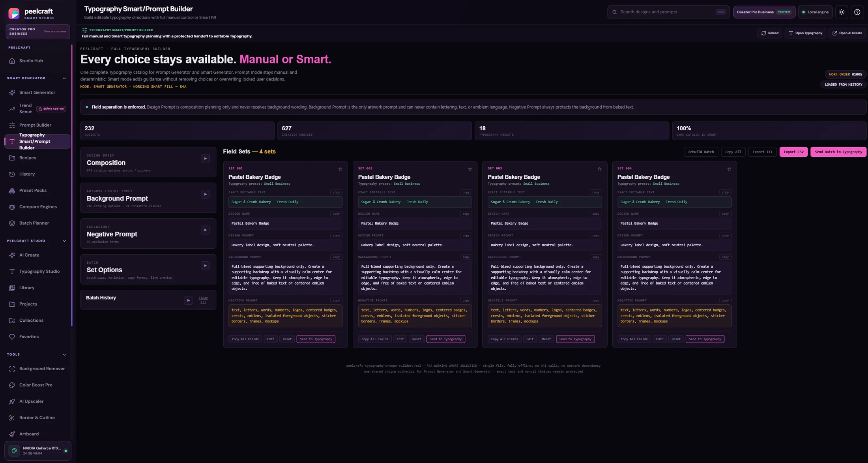This screenshot has height=463, width=868.
Task: Open Smart Generator sparkle icon
Action: (12, 92)
